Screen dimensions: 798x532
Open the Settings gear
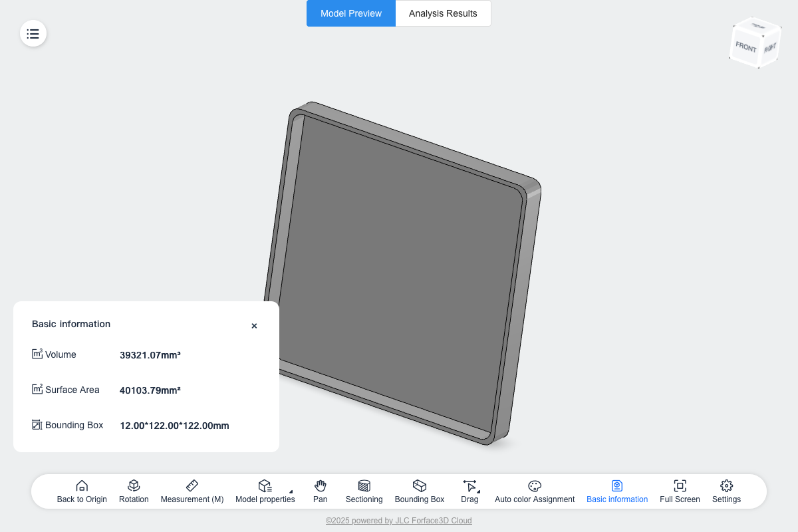726,491
